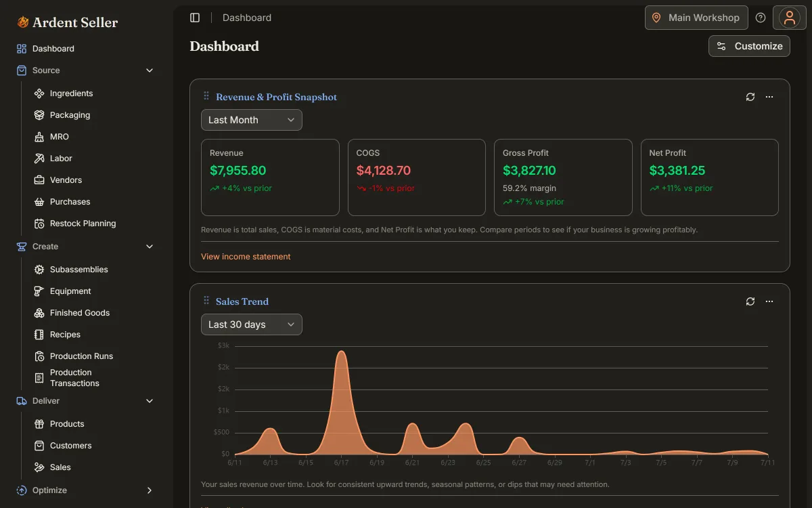Click the Production Runs icon
Screen dimensions: 812x508
pos(39,356)
